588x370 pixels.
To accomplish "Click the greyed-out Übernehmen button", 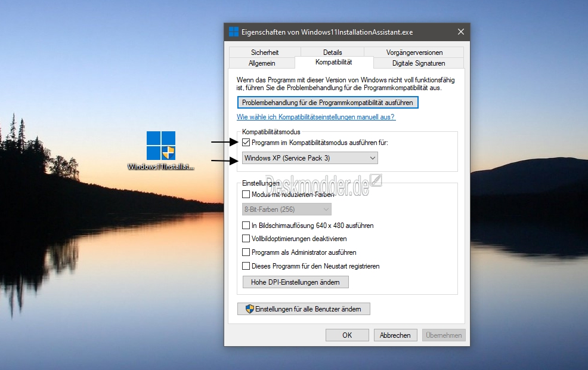I will click(x=444, y=335).
